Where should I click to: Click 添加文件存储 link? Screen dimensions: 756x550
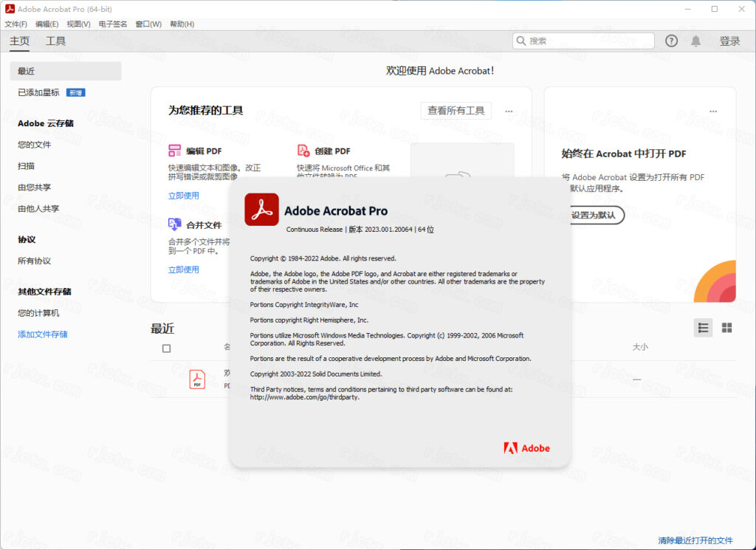pos(42,334)
